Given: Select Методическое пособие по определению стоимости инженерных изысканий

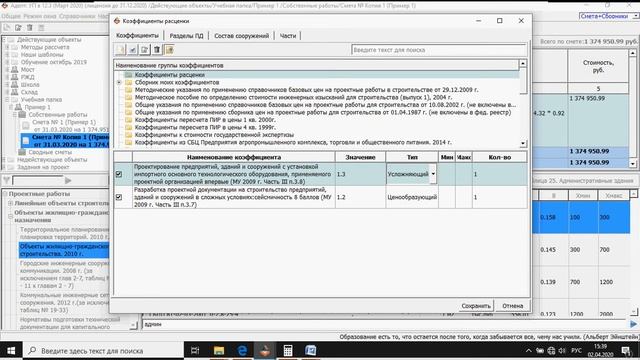Looking at the screenshot, I should 293,98.
